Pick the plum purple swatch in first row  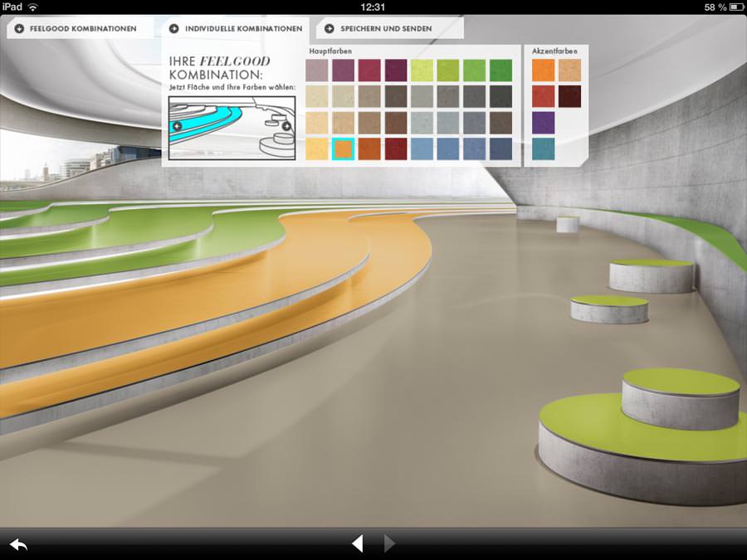point(343,71)
